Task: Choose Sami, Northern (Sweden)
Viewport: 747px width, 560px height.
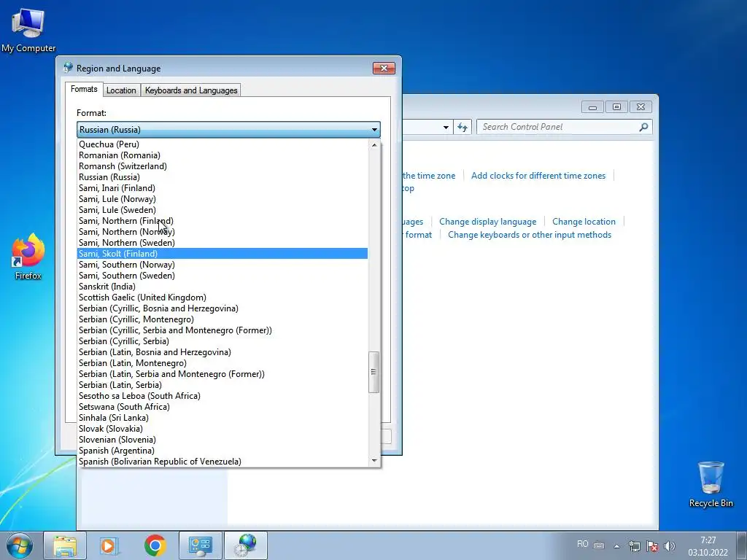Action: (222, 243)
